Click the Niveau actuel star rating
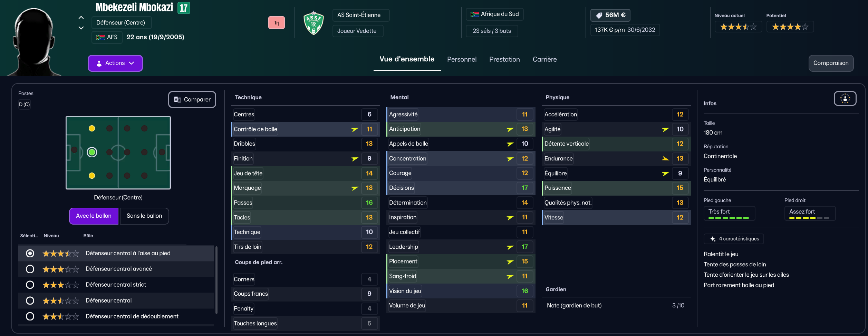868x336 pixels. (738, 27)
